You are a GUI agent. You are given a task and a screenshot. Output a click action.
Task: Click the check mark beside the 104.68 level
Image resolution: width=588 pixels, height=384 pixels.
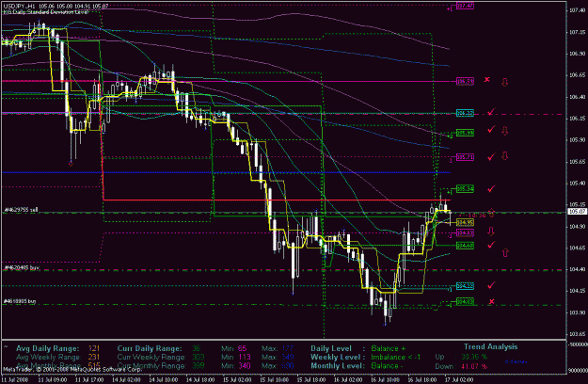tap(491, 245)
